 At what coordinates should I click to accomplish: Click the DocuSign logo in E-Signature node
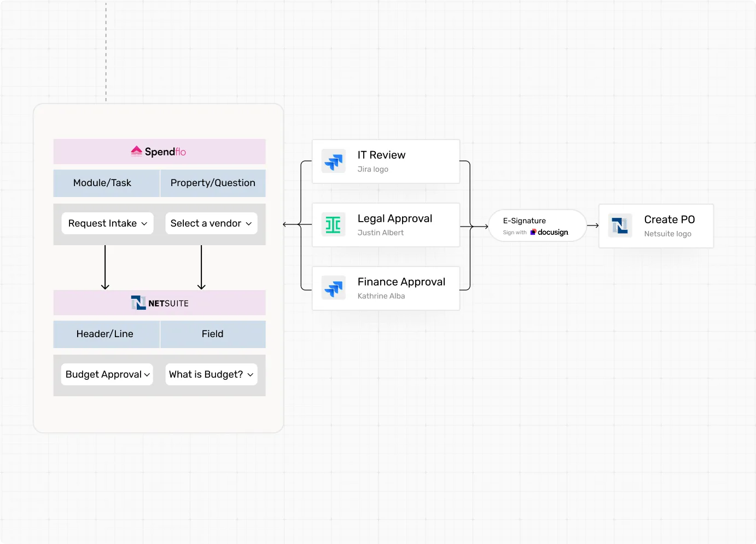tap(549, 233)
